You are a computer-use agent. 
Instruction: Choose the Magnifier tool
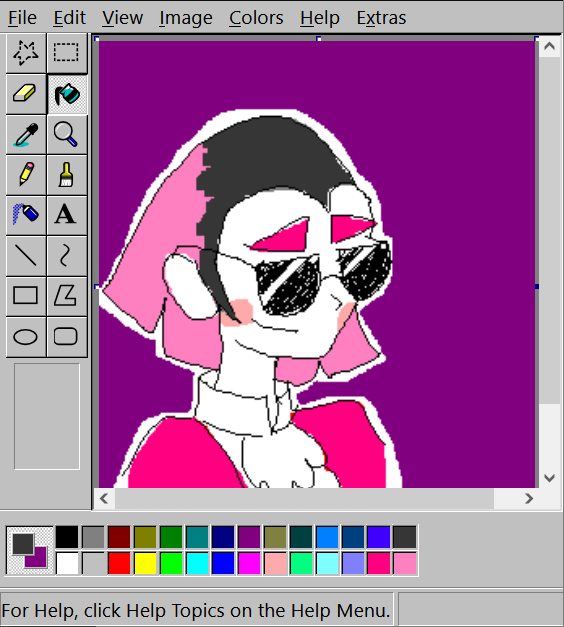coord(66,135)
